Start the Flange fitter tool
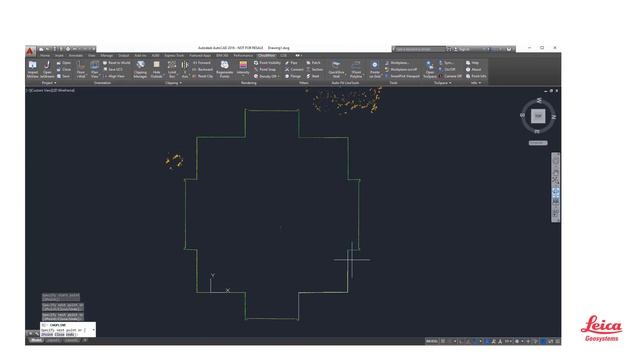The width and height of the screenshot is (640, 360). [293, 76]
